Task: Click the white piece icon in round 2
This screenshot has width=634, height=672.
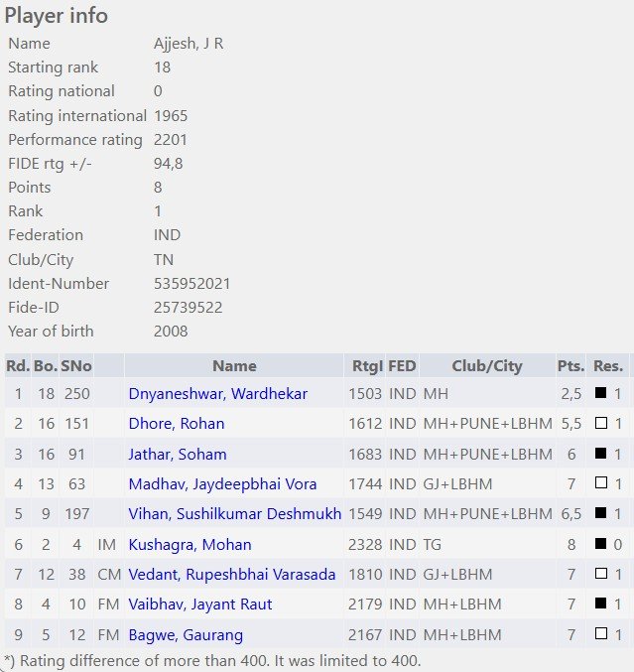Action: pyautogui.click(x=600, y=423)
